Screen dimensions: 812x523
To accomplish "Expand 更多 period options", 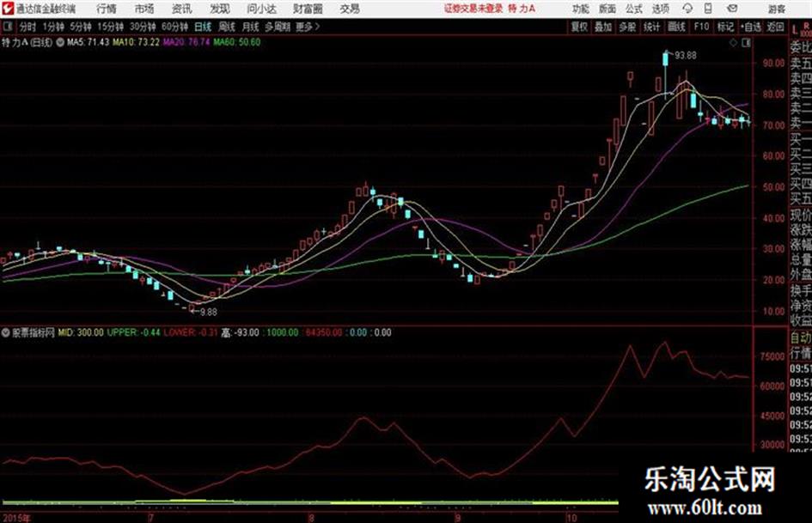I will click(308, 27).
